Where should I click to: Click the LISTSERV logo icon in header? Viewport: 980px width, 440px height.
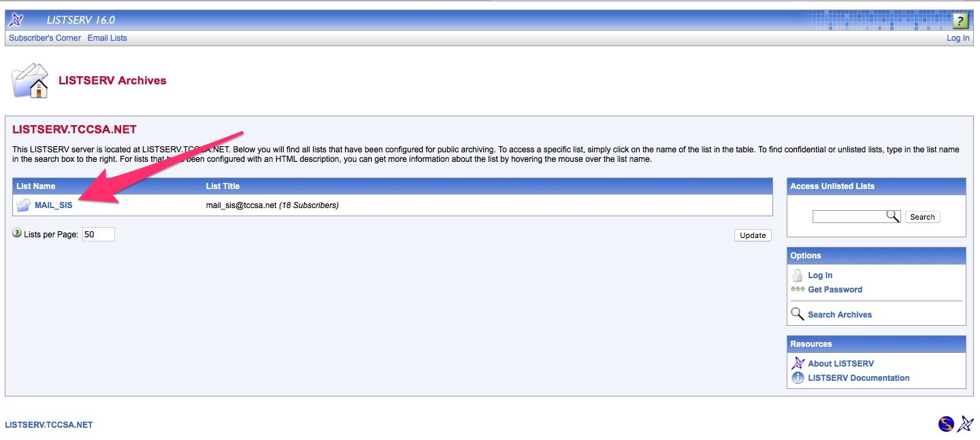(16, 20)
